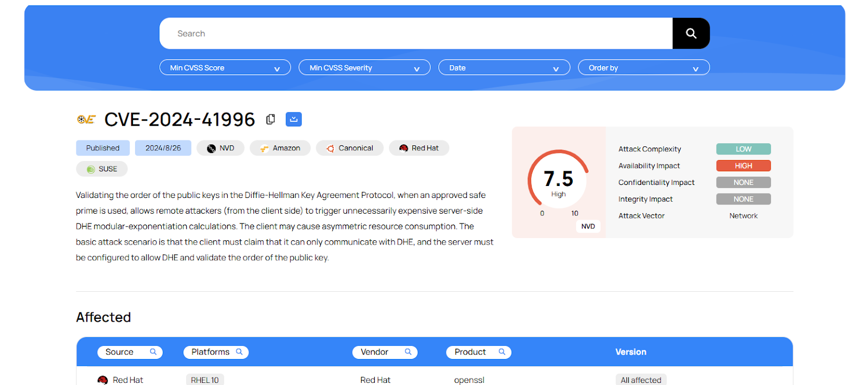Image resolution: width=868 pixels, height=385 pixels.
Task: Click the Vendor column search icon
Action: tap(408, 352)
